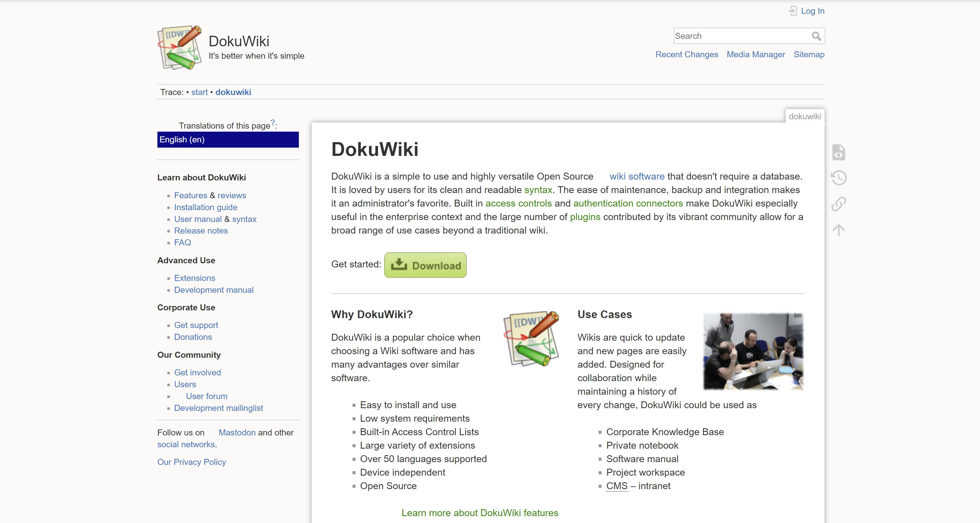The image size is (980, 523).
Task: Open the FAQ page
Action: (183, 242)
